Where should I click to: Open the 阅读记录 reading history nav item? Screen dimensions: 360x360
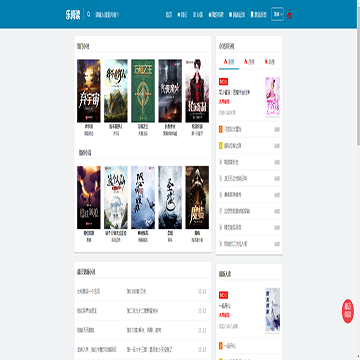point(237,15)
